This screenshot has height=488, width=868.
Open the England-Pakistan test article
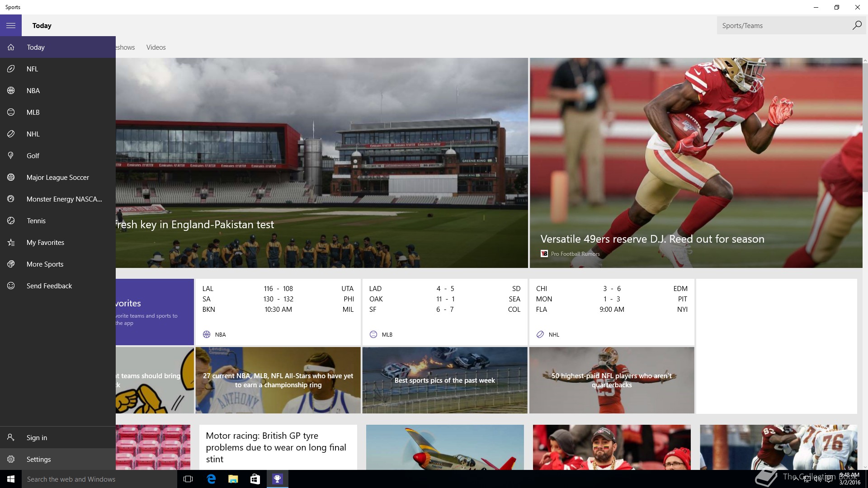click(322, 163)
